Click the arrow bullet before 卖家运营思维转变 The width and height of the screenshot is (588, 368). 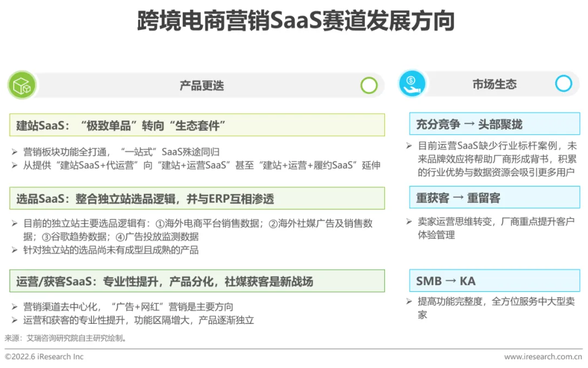coord(409,221)
